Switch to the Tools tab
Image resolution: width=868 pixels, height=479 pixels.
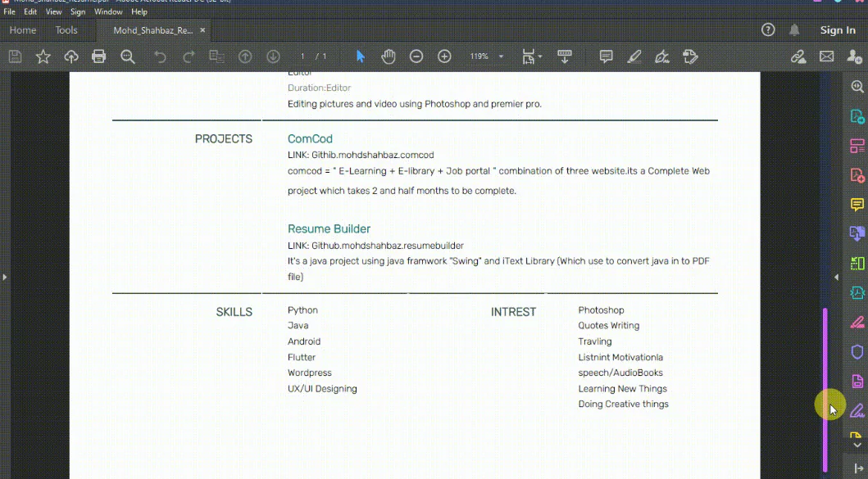(x=66, y=30)
